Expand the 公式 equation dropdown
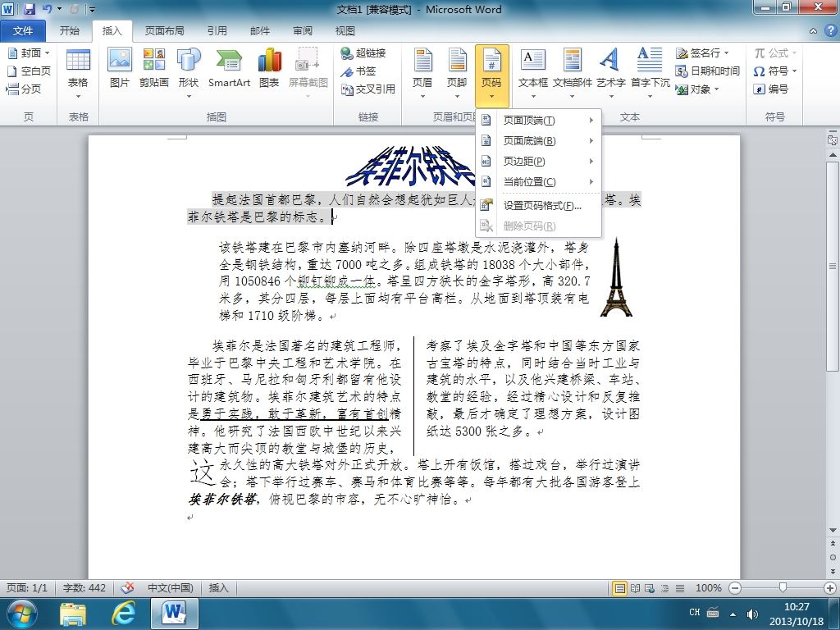This screenshot has width=840, height=630. [794, 53]
